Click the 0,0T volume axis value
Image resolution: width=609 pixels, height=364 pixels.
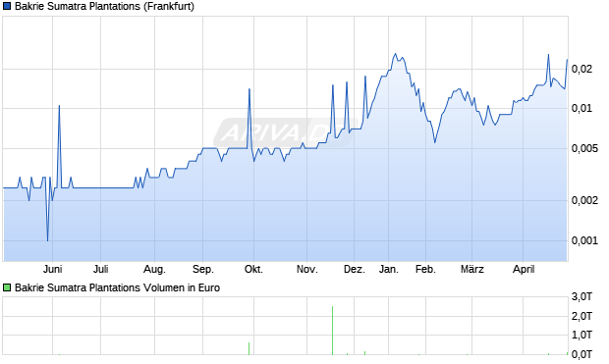tap(581, 354)
